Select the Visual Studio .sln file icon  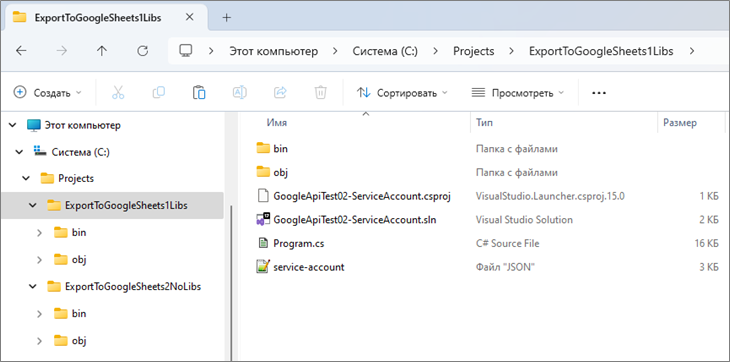264,220
